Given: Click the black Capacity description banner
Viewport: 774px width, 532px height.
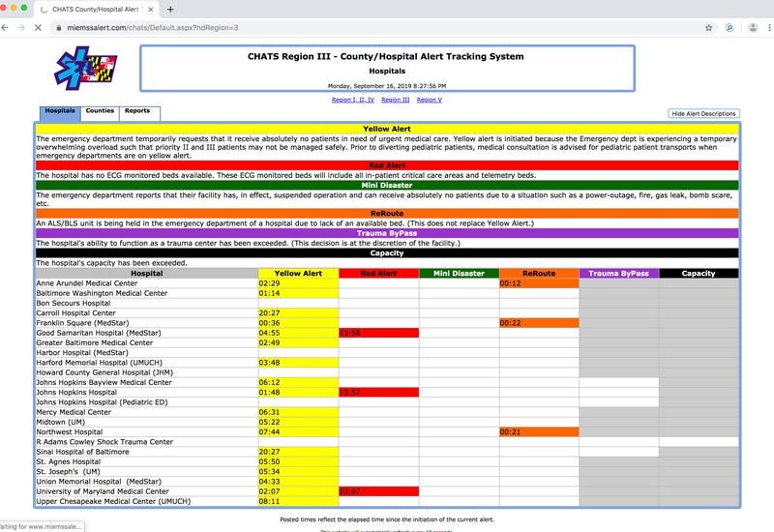Looking at the screenshot, I should tap(387, 252).
